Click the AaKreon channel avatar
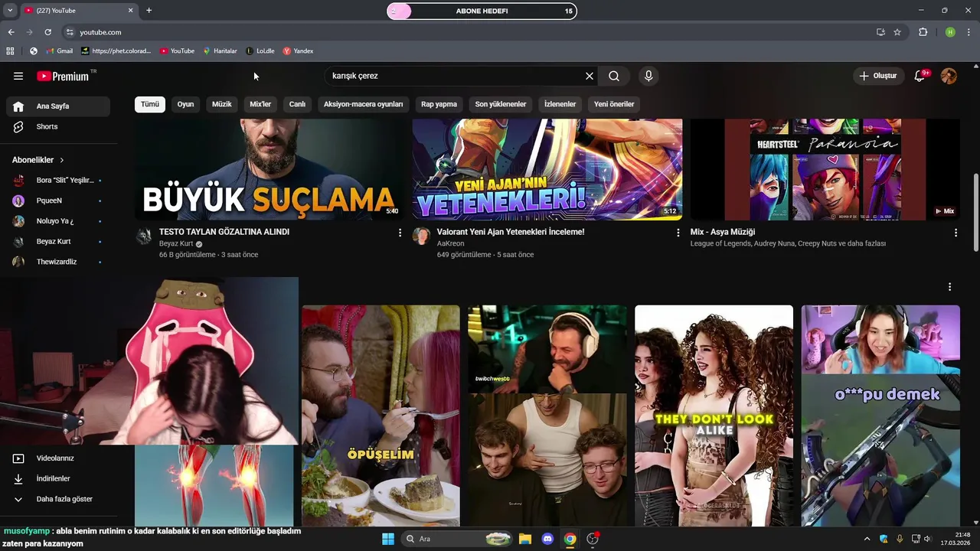The image size is (980, 551). pos(421,236)
